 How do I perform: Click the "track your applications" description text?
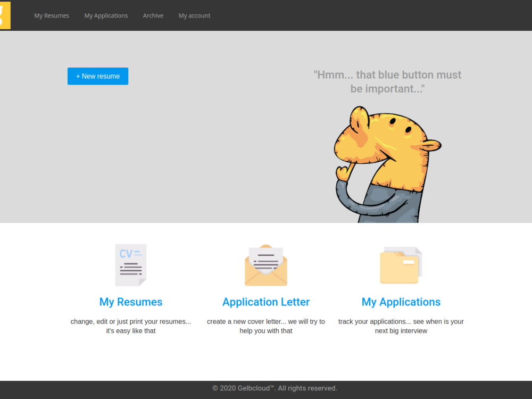[x=401, y=326]
